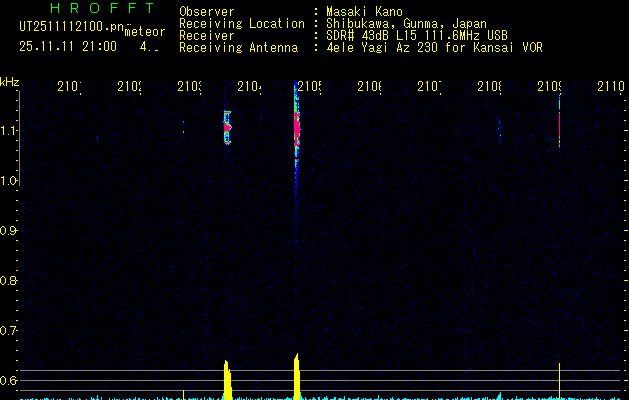The height and width of the screenshot is (400, 629).
Task: Click the strong vertical echo at 2105
Action: coord(296,128)
